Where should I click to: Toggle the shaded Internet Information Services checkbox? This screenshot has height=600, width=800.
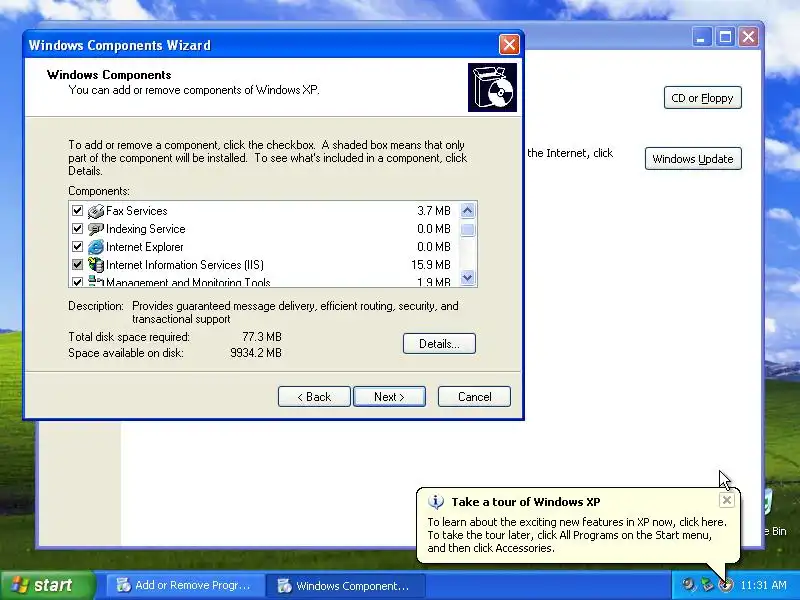click(x=78, y=265)
